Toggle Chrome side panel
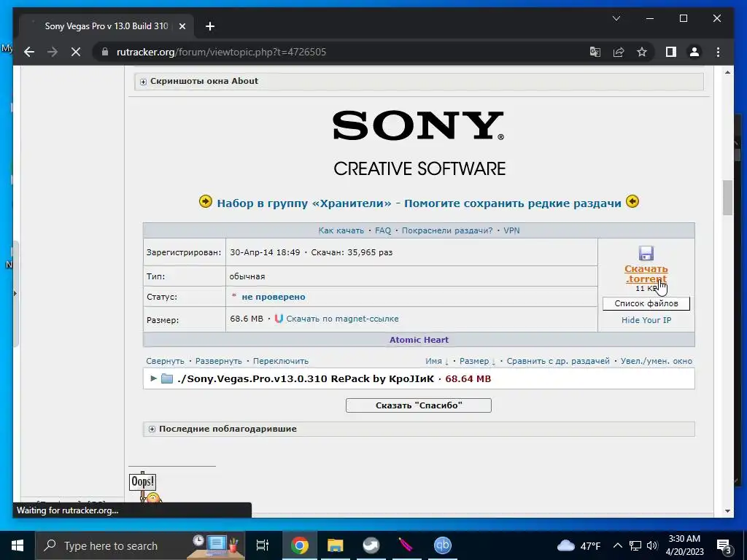The image size is (747, 560). 671,52
